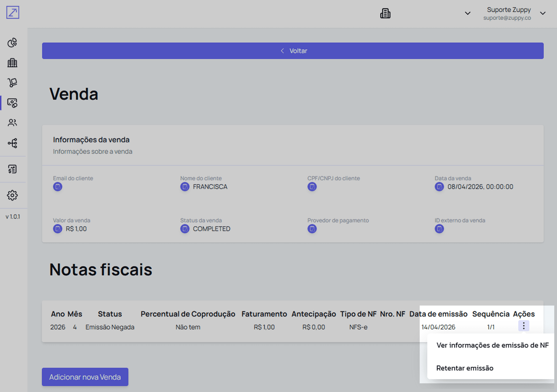Open the settings gear icon

pyautogui.click(x=12, y=195)
